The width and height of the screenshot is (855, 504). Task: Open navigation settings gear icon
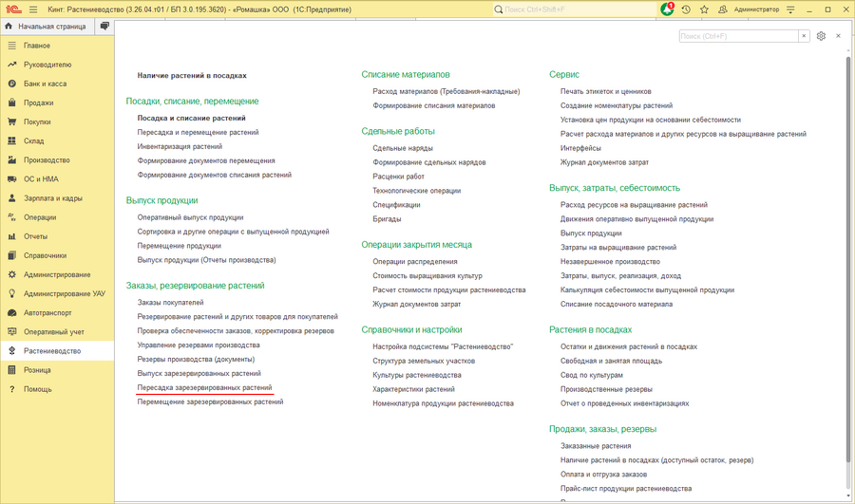tap(821, 36)
